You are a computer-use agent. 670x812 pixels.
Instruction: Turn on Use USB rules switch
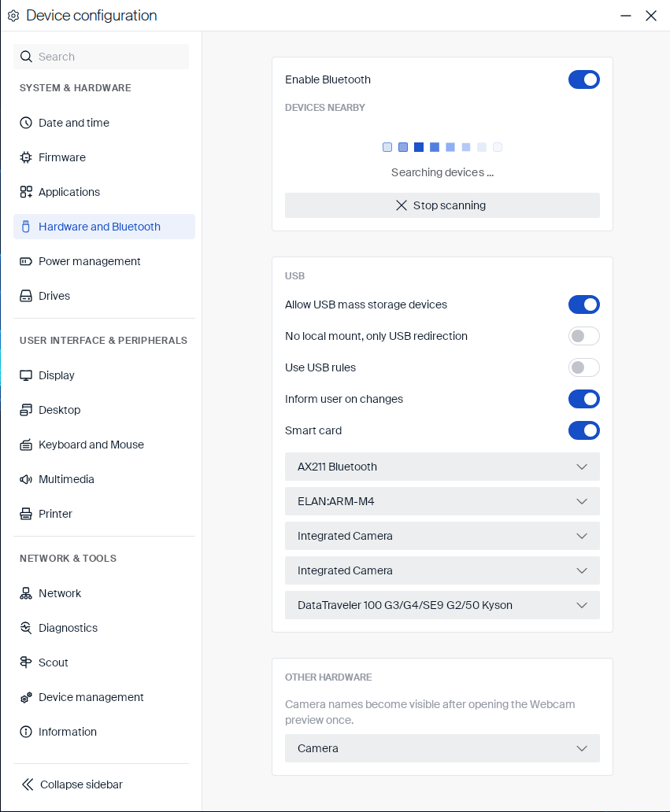(x=584, y=367)
